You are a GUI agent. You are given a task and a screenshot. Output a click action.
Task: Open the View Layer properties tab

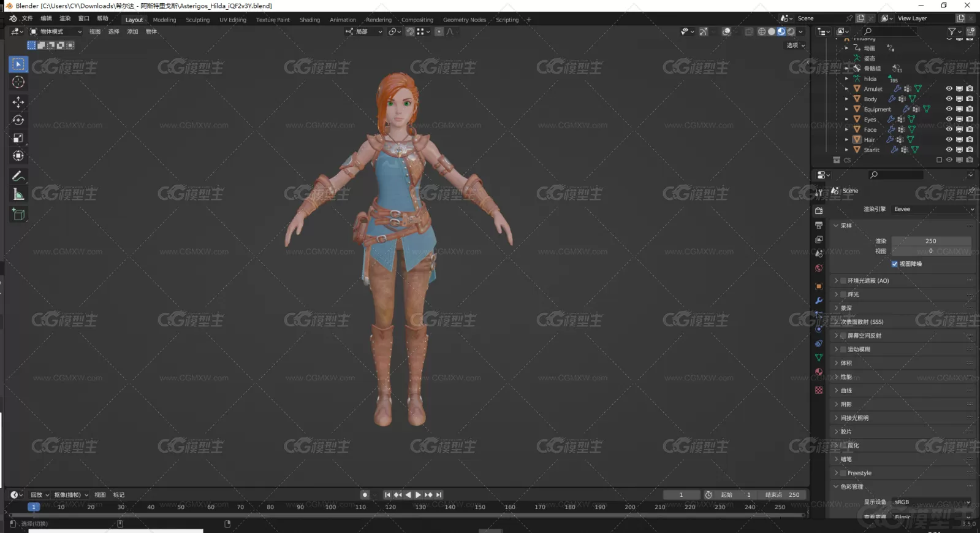point(819,239)
